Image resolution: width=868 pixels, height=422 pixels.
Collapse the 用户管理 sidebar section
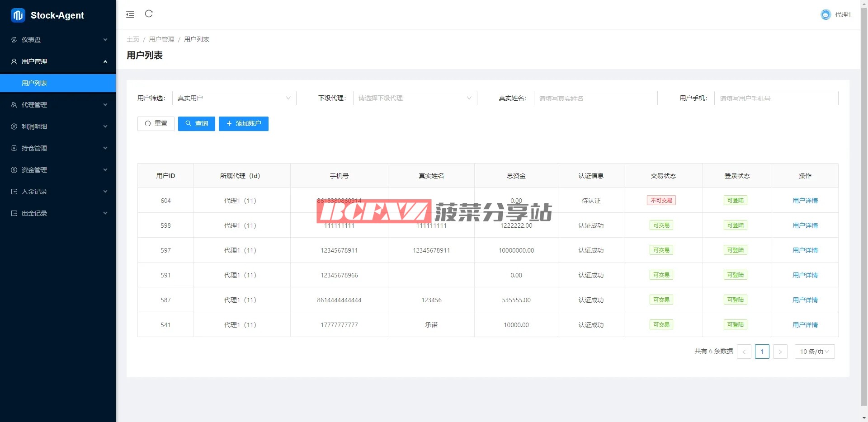(x=58, y=61)
